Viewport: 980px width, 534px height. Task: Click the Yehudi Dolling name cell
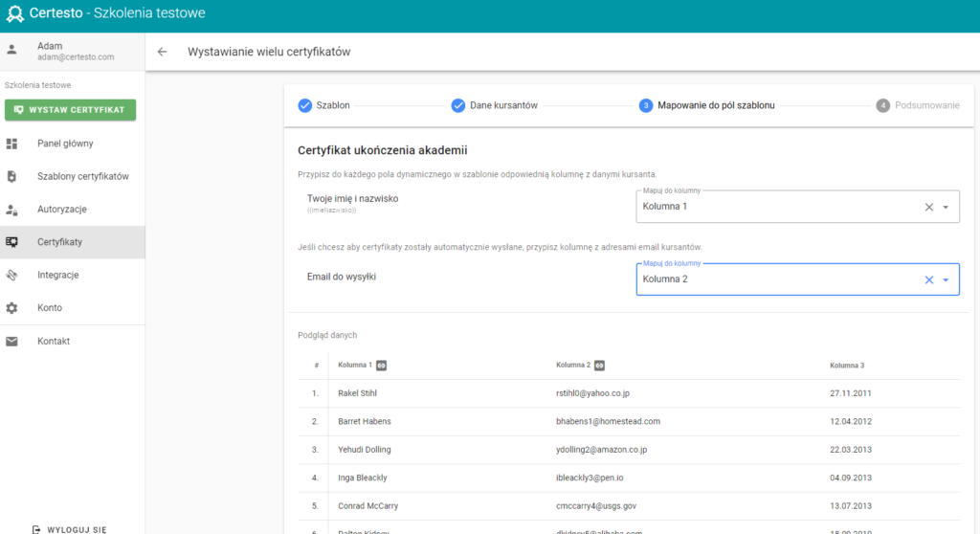(x=365, y=450)
